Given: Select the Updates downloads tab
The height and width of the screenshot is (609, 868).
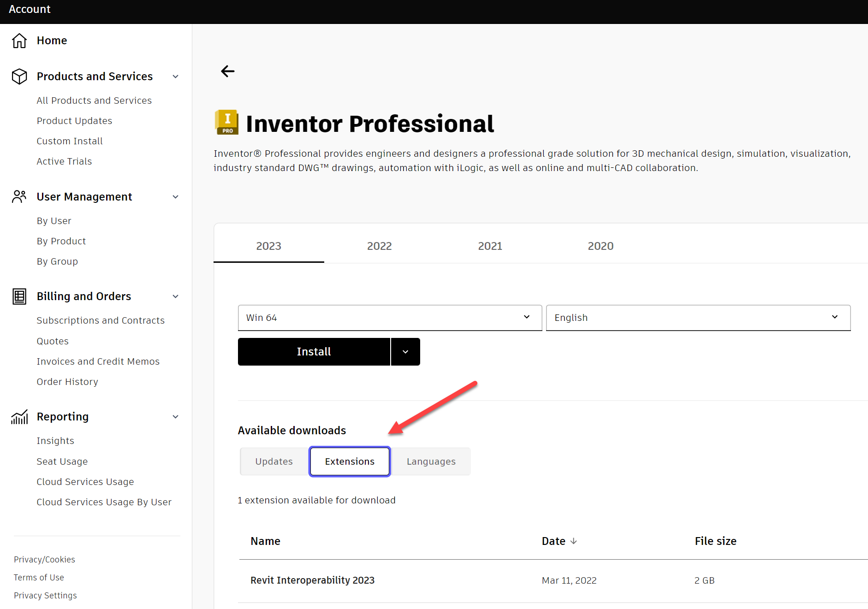Looking at the screenshot, I should coord(274,461).
